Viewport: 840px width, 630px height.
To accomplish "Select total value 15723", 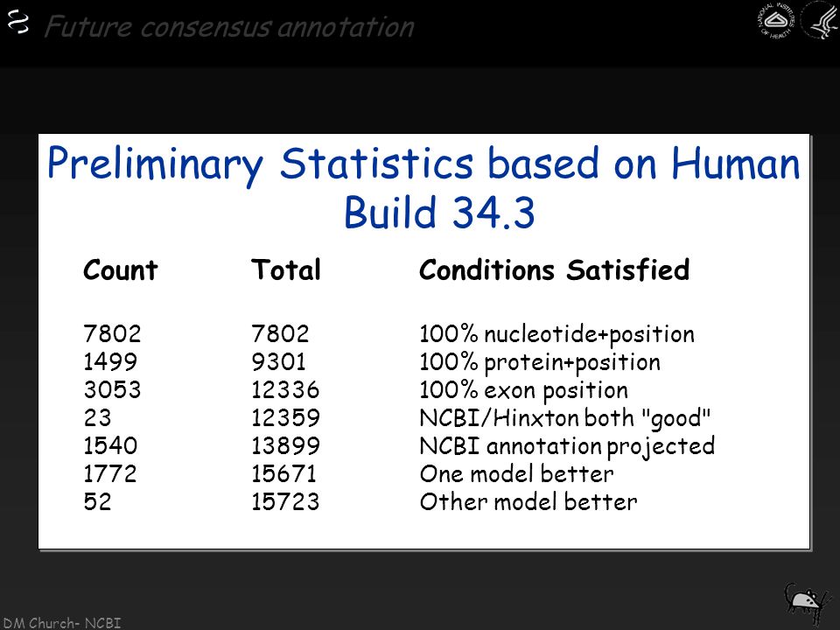I will click(x=285, y=501).
